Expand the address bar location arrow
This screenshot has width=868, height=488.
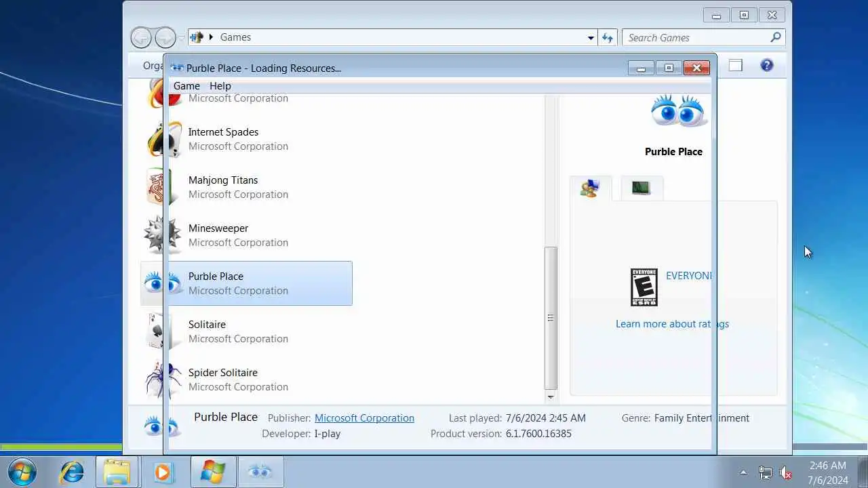[x=211, y=37]
